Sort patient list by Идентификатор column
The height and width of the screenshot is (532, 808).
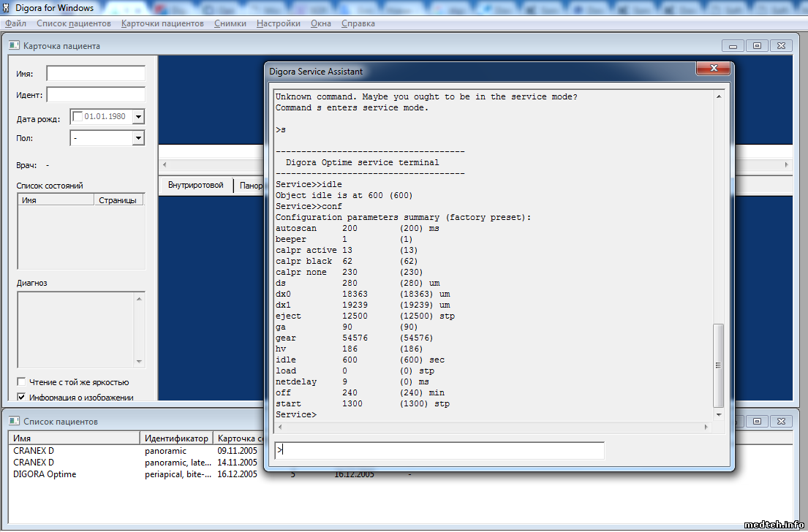coord(176,438)
